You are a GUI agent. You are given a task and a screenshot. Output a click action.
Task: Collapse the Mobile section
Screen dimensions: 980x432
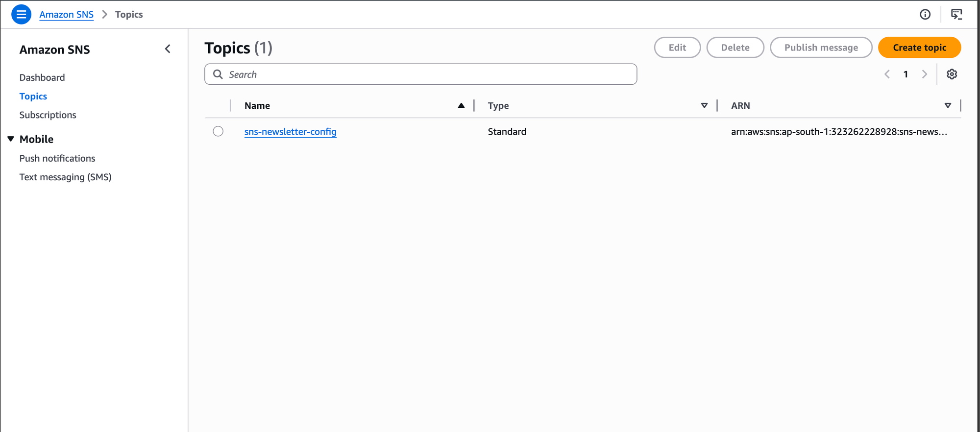[x=11, y=139]
